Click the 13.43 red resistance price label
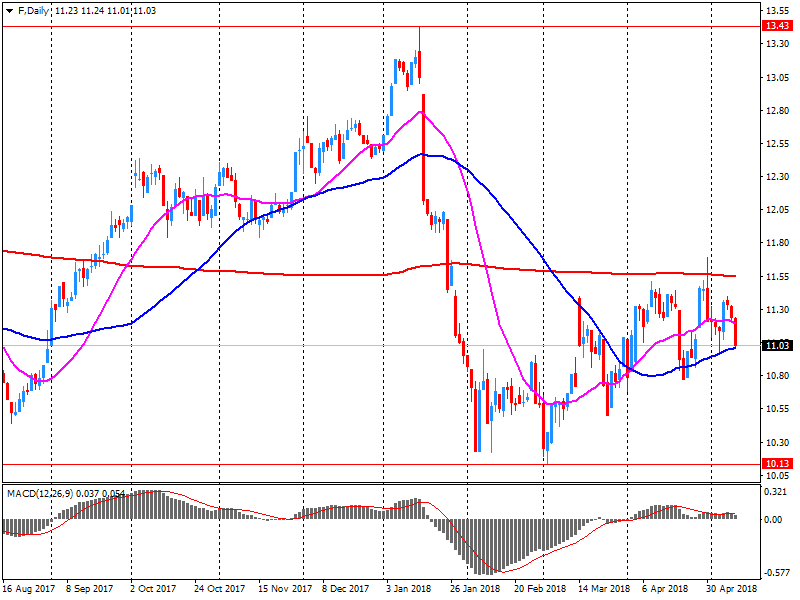Screen dimensions: 800x600 point(777,26)
